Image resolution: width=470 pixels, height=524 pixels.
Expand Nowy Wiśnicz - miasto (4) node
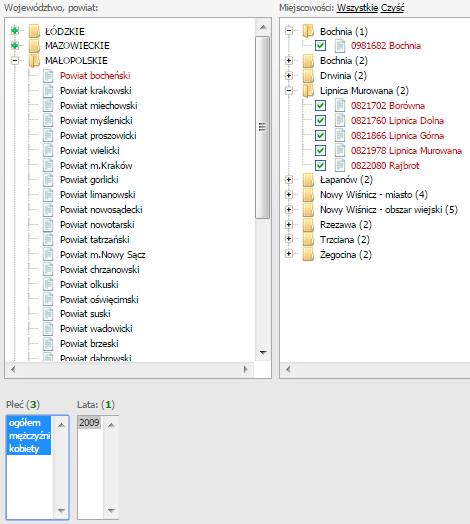[x=289, y=194]
